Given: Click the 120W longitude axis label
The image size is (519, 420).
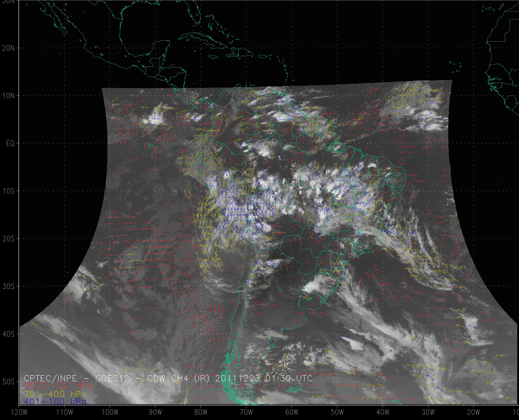Looking at the screenshot, I should coord(19,412).
